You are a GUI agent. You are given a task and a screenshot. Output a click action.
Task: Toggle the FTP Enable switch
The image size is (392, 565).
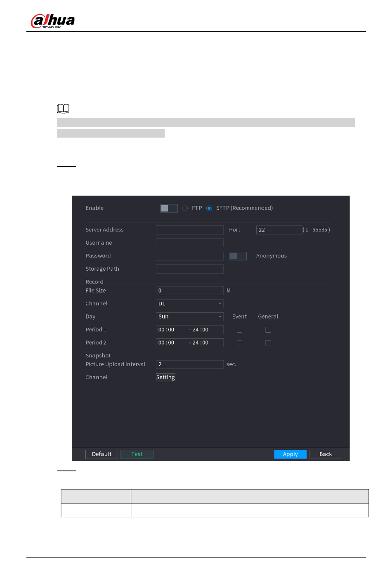169,208
